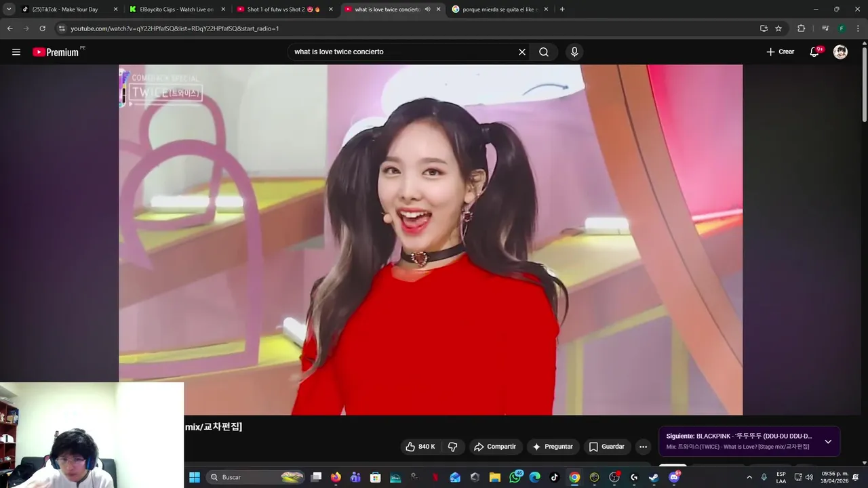The width and height of the screenshot is (868, 488).
Task: Open the Windows Start menu
Action: coord(195,477)
